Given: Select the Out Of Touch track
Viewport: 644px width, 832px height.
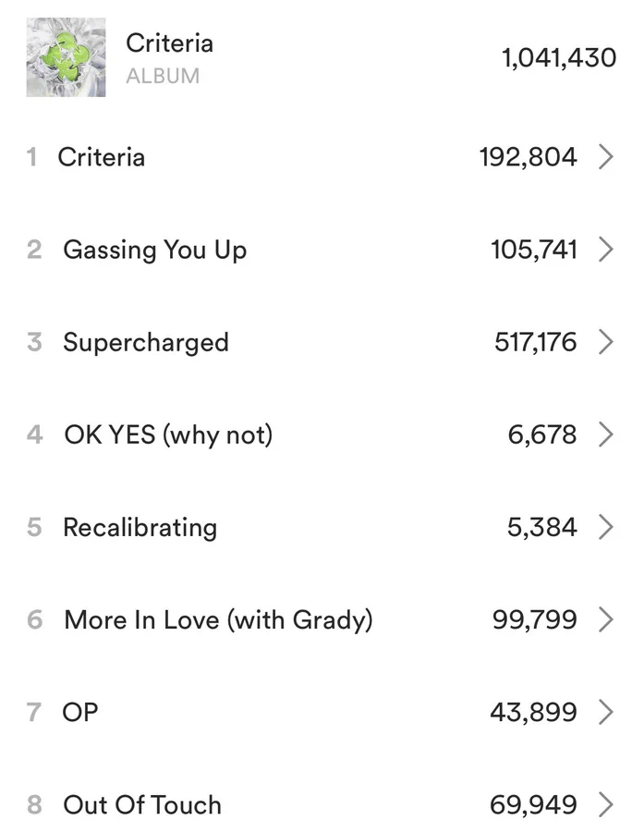Looking at the screenshot, I should (142, 805).
